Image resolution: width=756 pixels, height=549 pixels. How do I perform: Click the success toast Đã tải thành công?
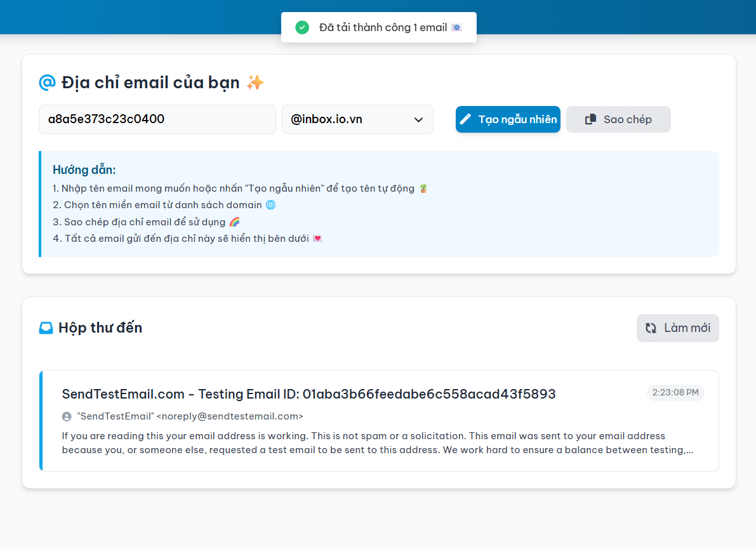point(378,27)
